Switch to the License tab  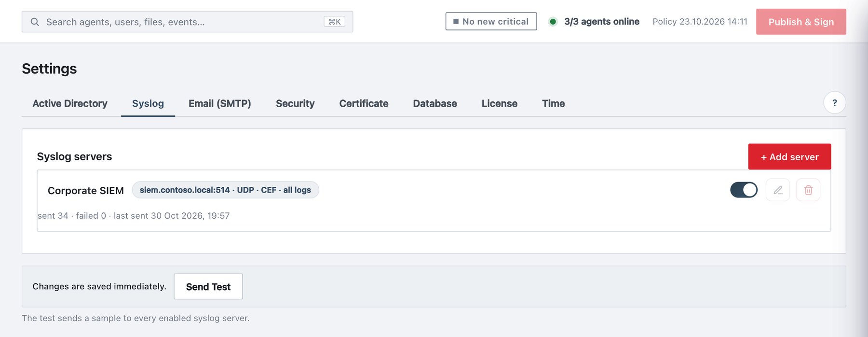coord(500,103)
